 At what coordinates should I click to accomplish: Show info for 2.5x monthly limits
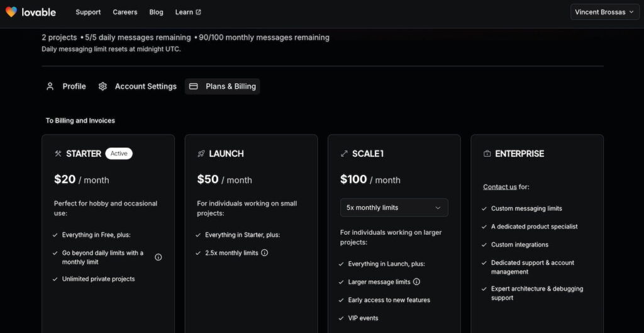[x=265, y=252]
